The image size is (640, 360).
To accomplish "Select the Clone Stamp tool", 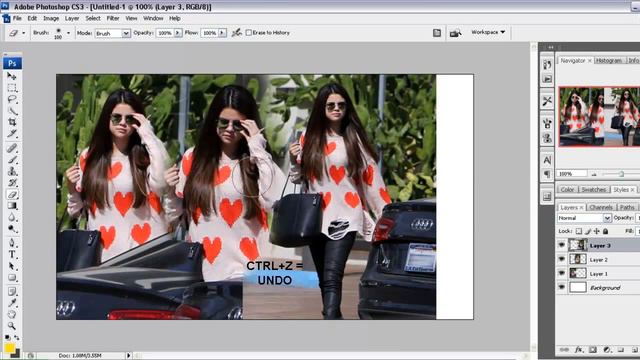I will [x=12, y=171].
